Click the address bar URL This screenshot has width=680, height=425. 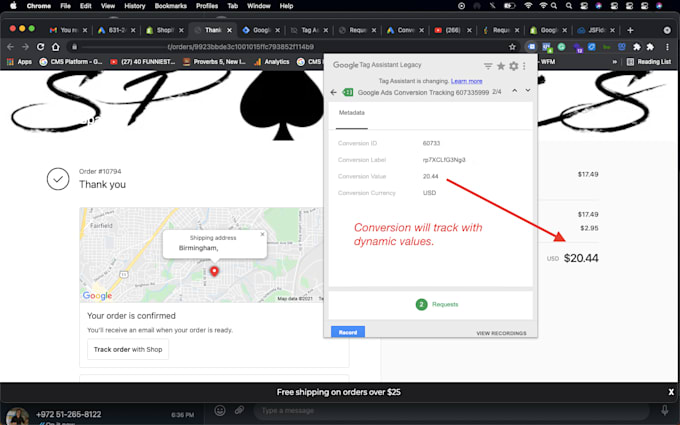(x=240, y=46)
